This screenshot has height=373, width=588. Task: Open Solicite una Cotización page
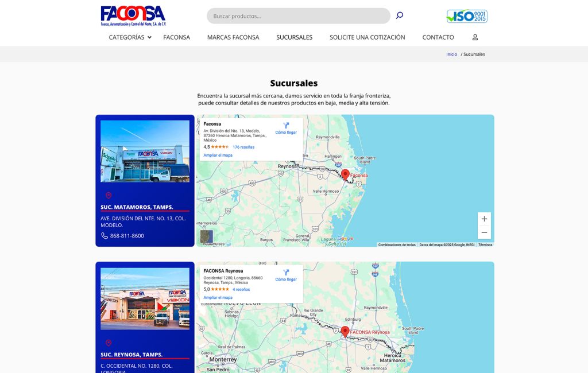[367, 37]
